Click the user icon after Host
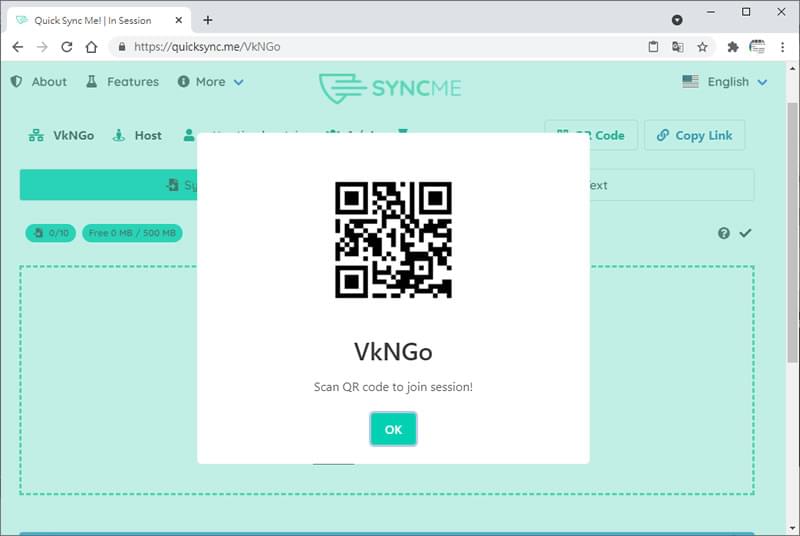This screenshot has width=800, height=536. pyautogui.click(x=189, y=135)
